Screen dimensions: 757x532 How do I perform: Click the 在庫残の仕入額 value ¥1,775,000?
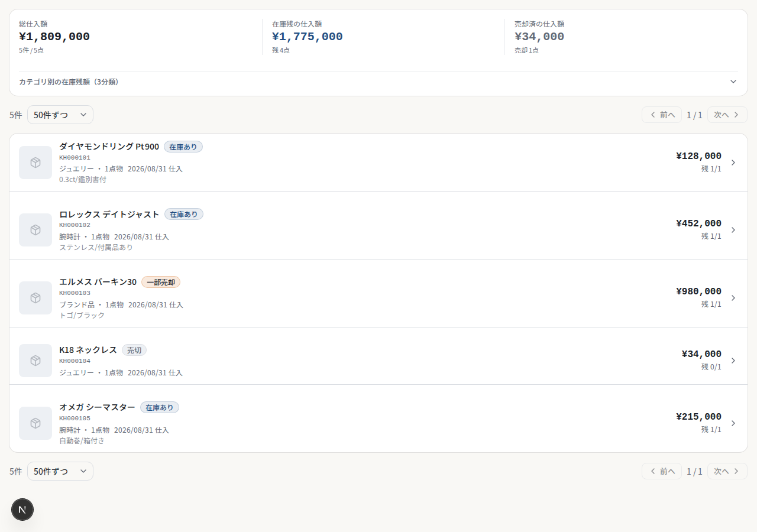coord(308,37)
